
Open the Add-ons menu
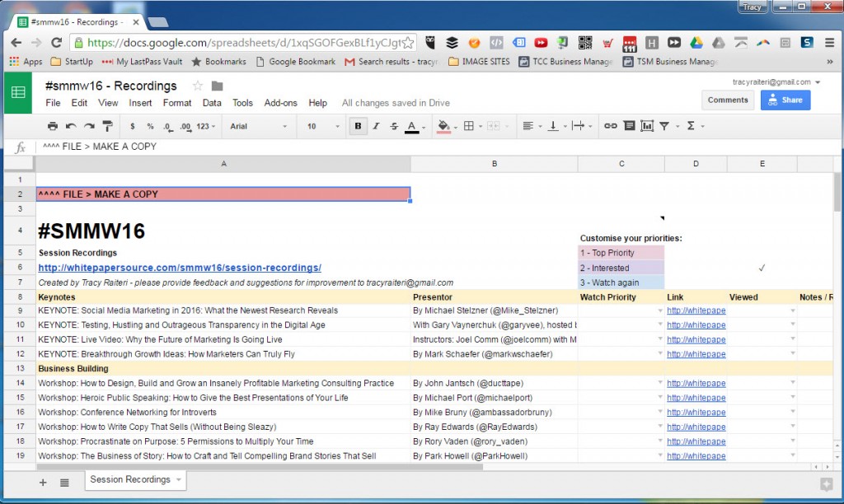(280, 103)
